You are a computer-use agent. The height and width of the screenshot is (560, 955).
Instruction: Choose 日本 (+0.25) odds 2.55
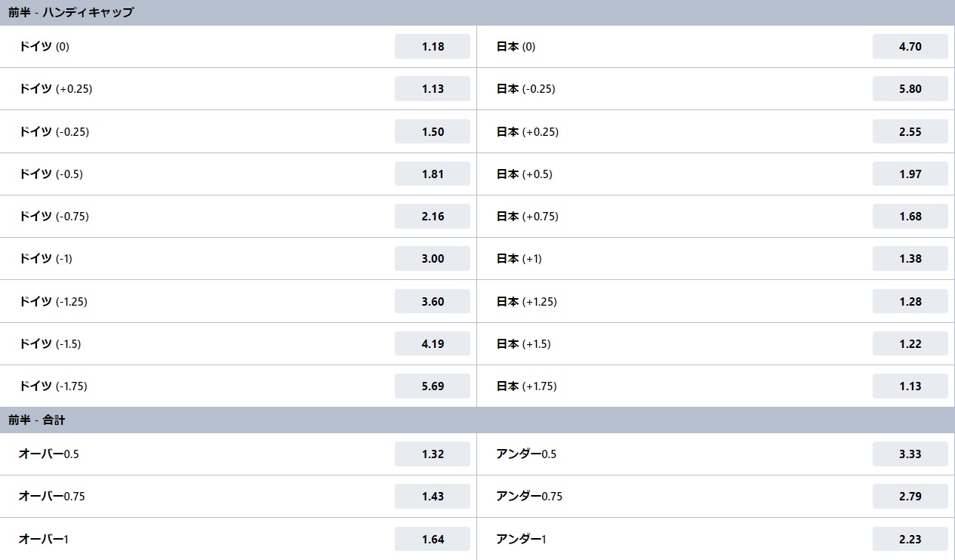tap(910, 131)
